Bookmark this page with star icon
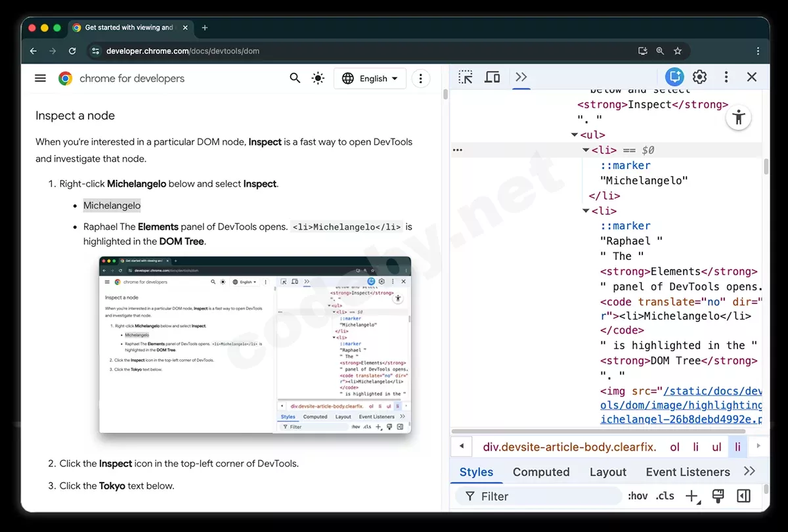This screenshot has height=532, width=788. (678, 51)
